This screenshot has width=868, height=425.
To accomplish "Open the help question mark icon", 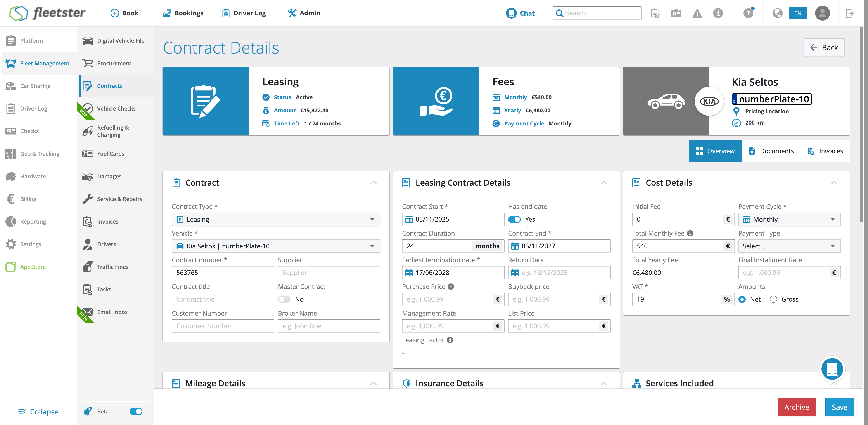I will pos(748,14).
